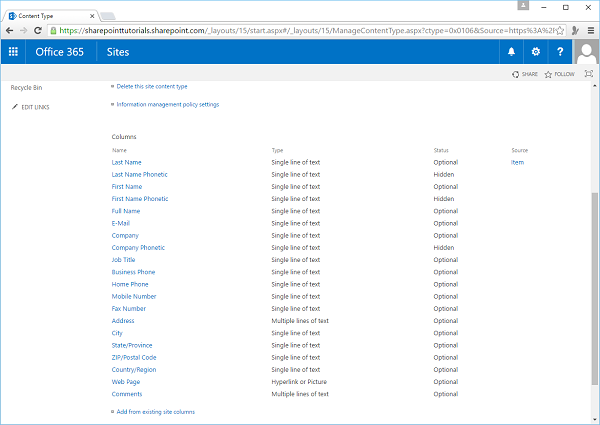Screen dimensions: 600x425
Task: Share this site using SHARE
Action: (x=524, y=74)
